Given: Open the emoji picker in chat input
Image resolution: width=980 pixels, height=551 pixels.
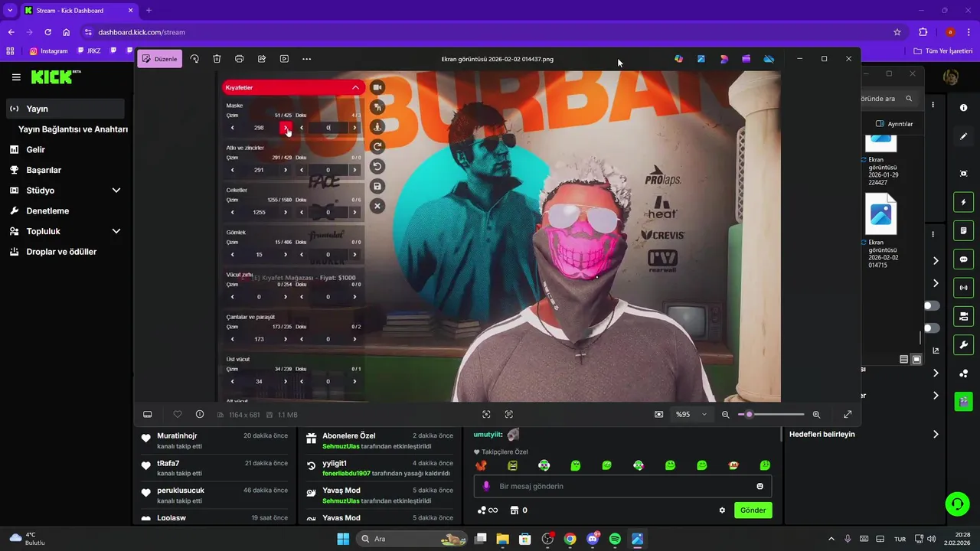Looking at the screenshot, I should (759, 486).
